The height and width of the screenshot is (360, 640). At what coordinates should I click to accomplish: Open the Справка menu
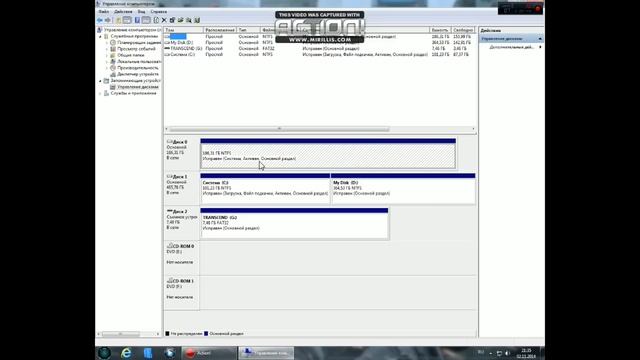(x=158, y=12)
